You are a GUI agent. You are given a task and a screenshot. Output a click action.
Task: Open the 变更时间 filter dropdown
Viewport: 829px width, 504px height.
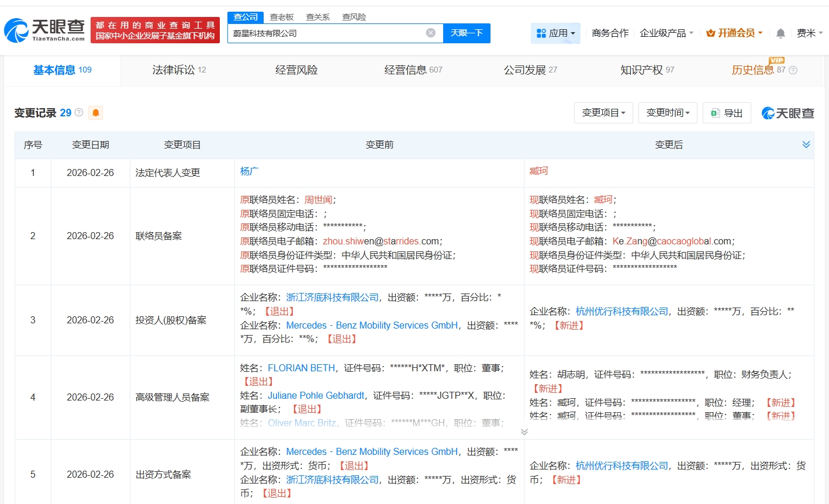(x=668, y=113)
